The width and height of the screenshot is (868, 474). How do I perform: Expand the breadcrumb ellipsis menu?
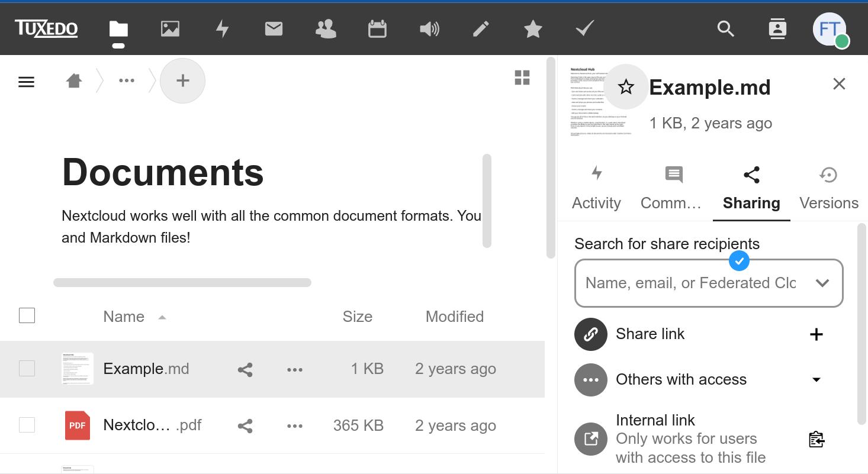(x=126, y=80)
